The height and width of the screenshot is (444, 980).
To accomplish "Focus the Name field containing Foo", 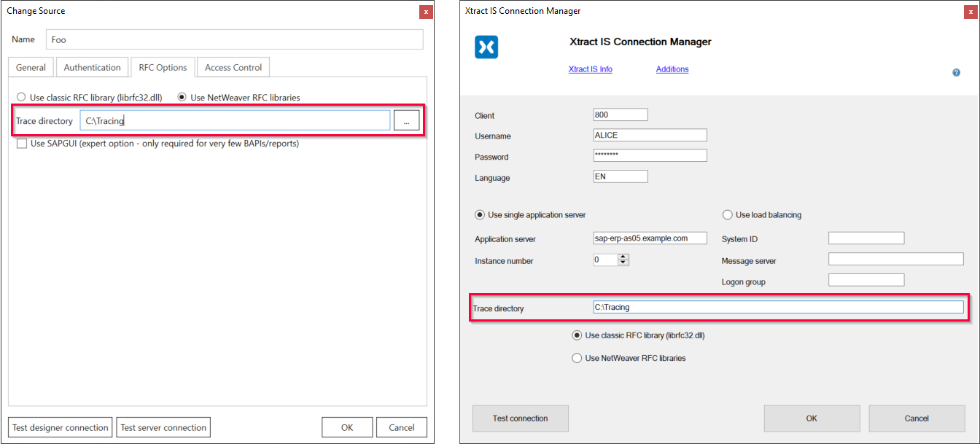I will 234,39.
